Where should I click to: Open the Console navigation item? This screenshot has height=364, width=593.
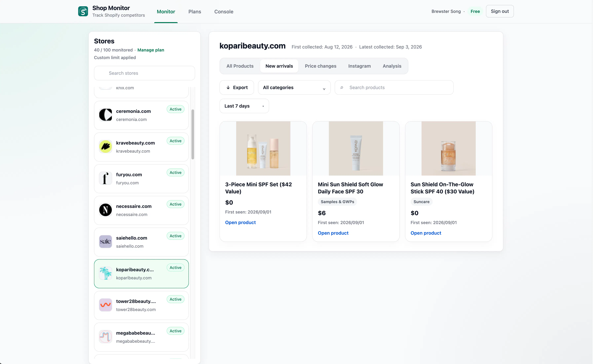[x=224, y=12]
